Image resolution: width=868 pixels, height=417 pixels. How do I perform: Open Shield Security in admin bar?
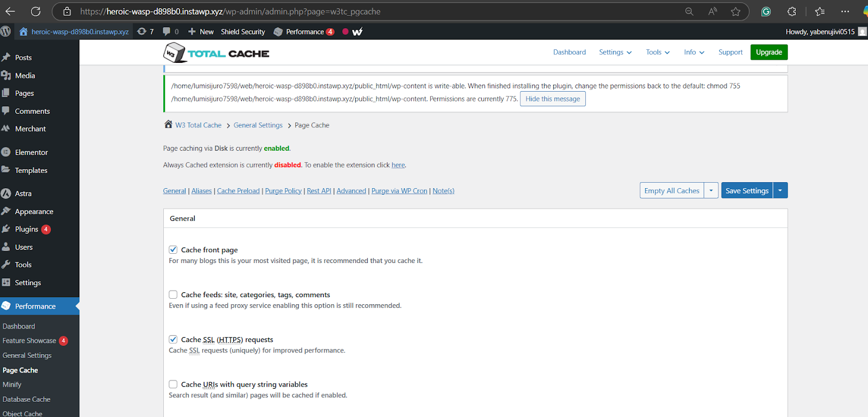[x=243, y=31]
